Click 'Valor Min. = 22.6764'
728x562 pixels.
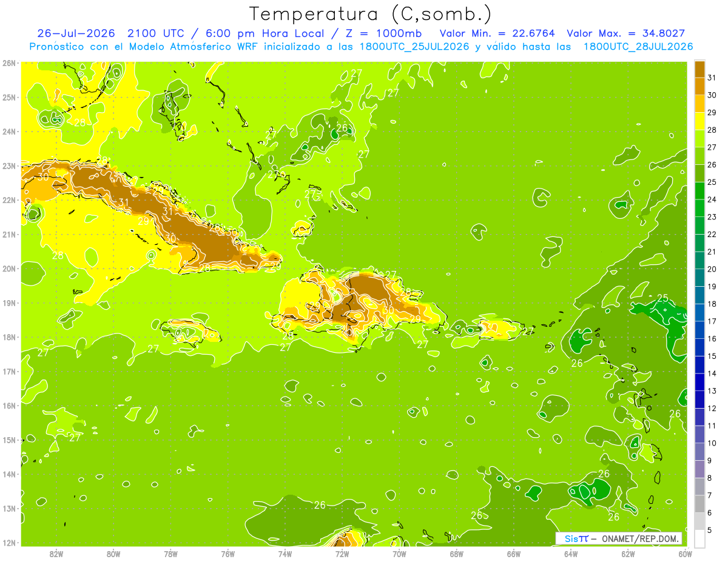(497, 33)
